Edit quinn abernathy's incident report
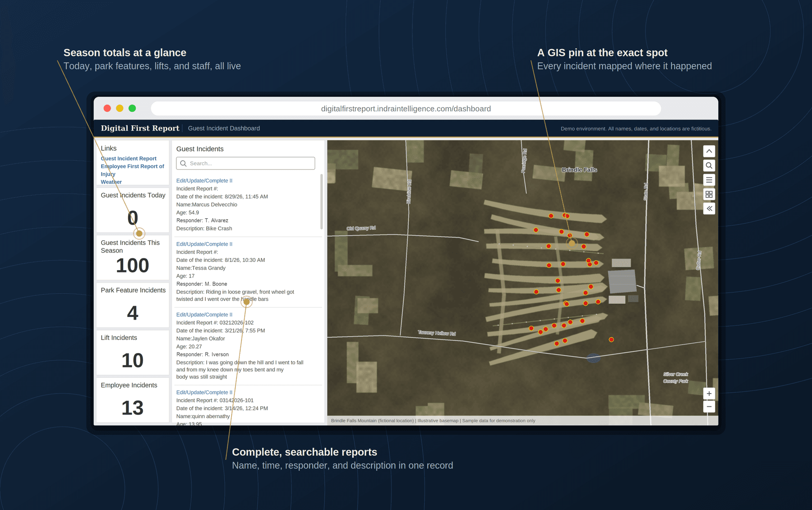 click(x=204, y=392)
